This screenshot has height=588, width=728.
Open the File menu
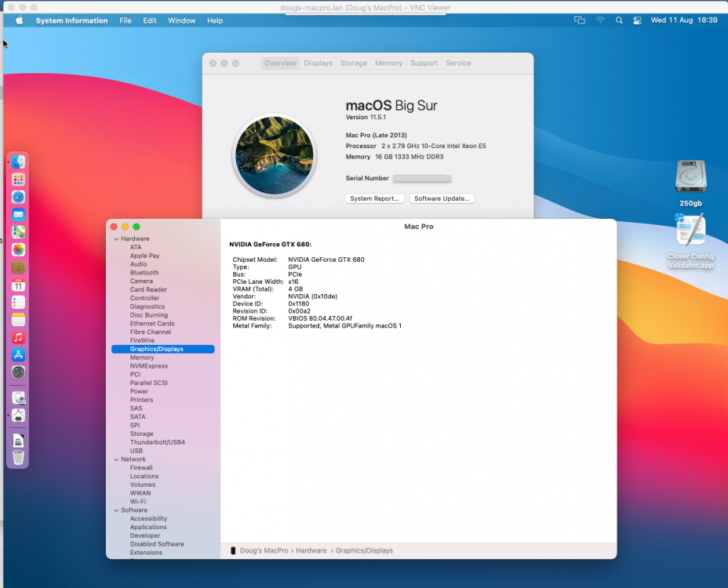pos(126,20)
